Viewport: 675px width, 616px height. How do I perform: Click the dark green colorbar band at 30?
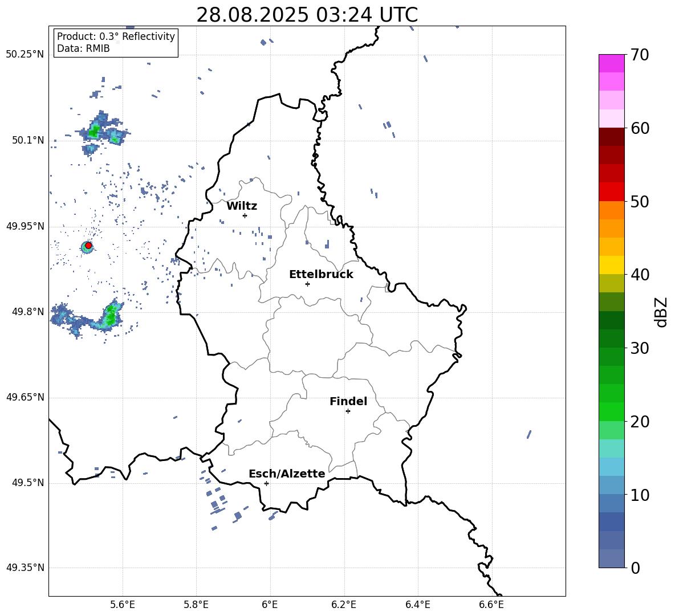point(612,338)
